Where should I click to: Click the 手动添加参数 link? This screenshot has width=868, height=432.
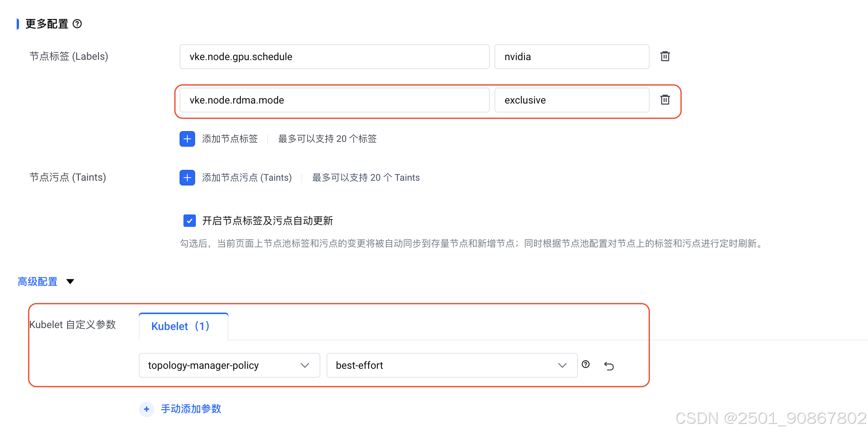[191, 409]
